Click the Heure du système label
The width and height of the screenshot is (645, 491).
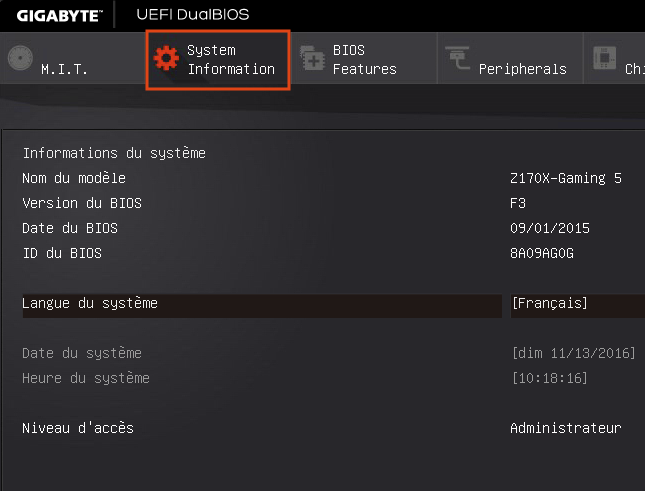[x=86, y=378]
